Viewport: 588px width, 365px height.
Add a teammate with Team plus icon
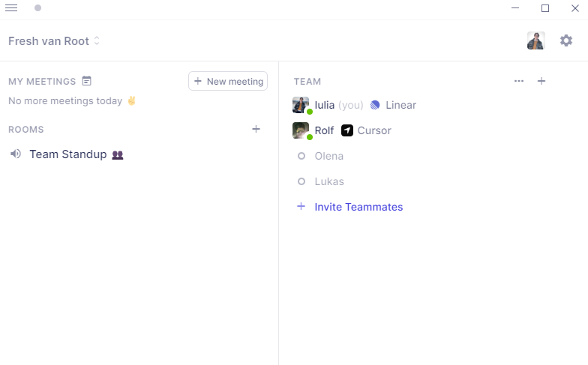coord(541,81)
